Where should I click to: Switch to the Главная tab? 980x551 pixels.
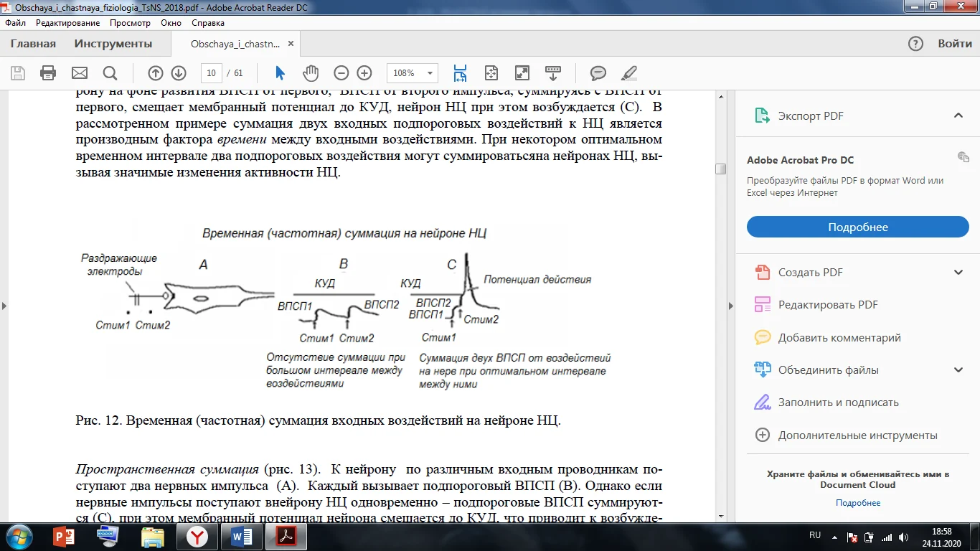(33, 44)
